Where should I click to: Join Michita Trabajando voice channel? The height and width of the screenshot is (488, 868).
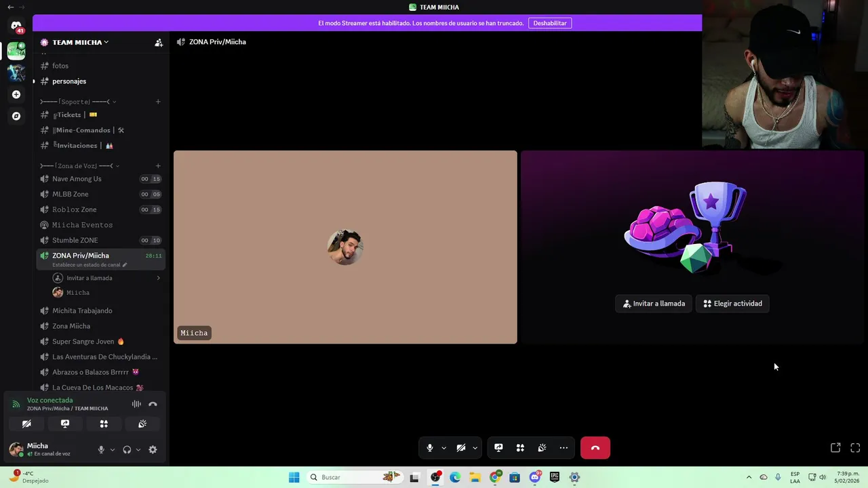tap(102, 310)
